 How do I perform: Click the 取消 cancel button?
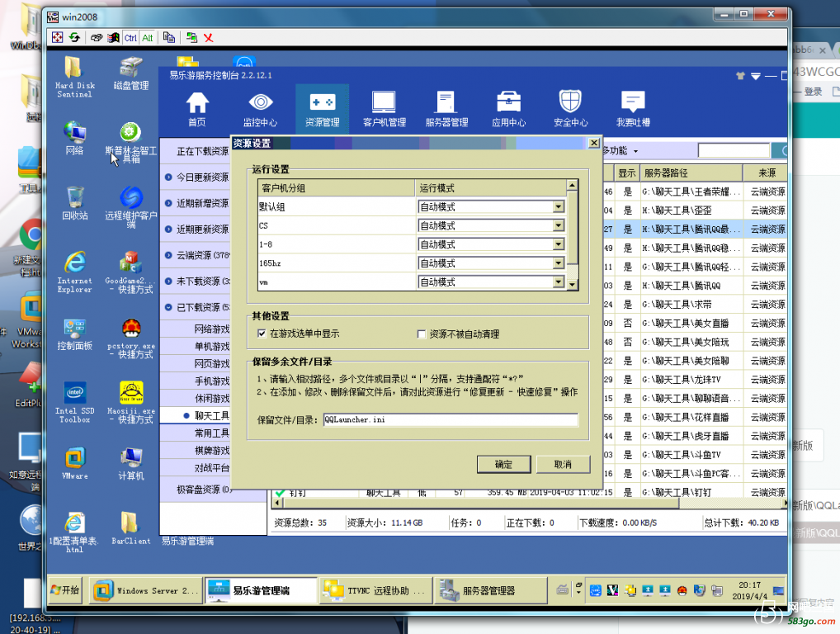pyautogui.click(x=563, y=464)
